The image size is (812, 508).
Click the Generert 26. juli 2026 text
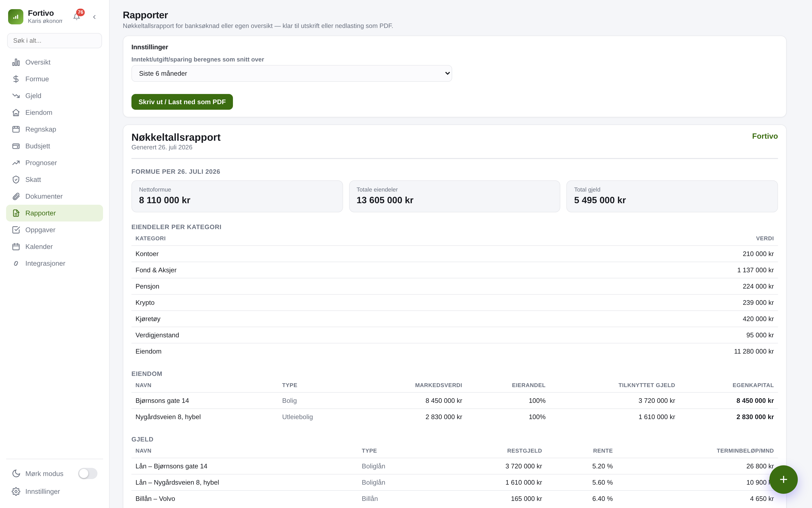tap(162, 147)
